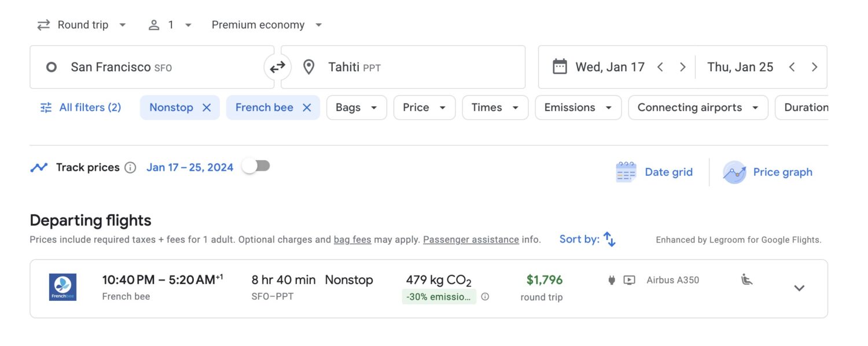Image resolution: width=868 pixels, height=346 pixels.
Task: Remove the French bee filter chip
Action: 307,108
